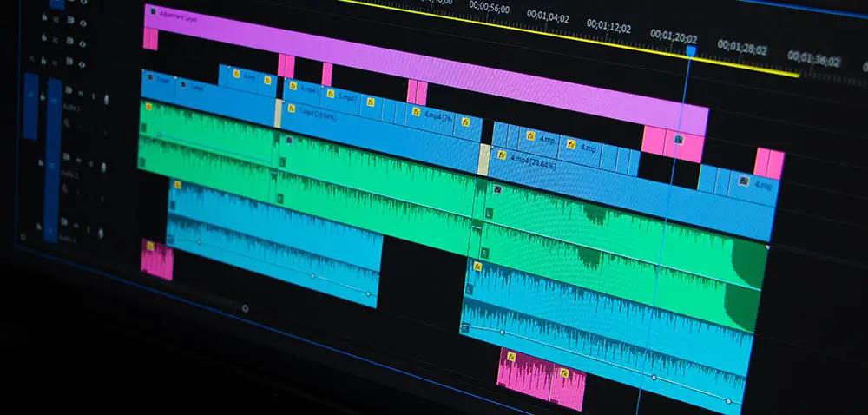Select the 5.mp4 clip in the timeline

340,98
